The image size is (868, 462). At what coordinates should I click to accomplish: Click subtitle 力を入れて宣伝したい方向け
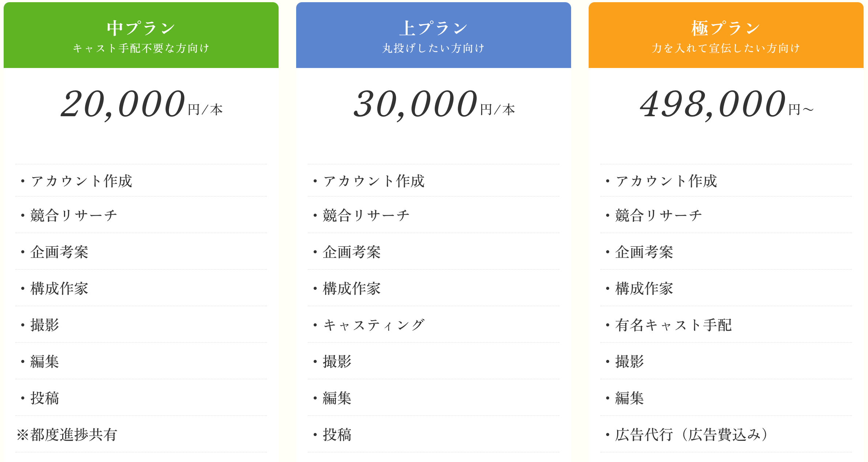726,48
